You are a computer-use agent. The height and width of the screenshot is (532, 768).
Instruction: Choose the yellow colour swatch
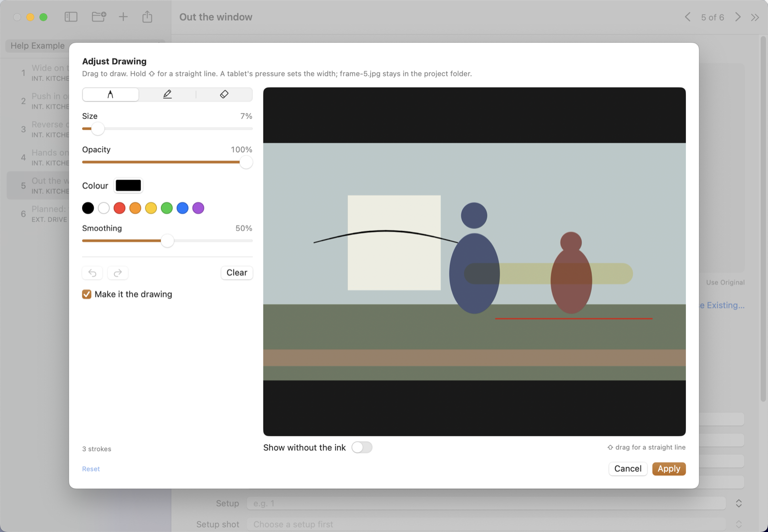(x=151, y=208)
